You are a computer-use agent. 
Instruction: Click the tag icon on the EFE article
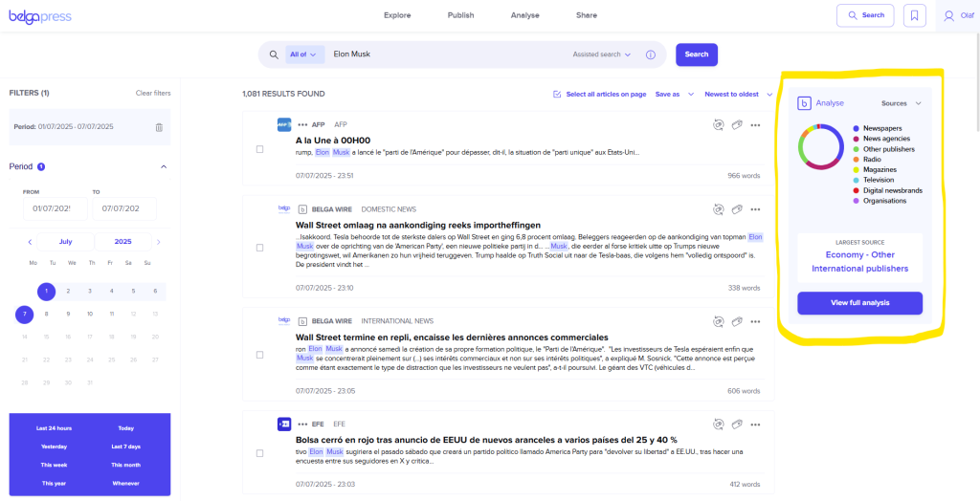735,424
